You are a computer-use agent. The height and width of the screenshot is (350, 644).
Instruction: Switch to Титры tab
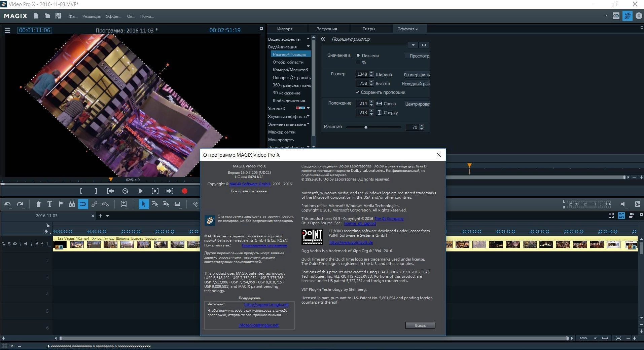369,29
